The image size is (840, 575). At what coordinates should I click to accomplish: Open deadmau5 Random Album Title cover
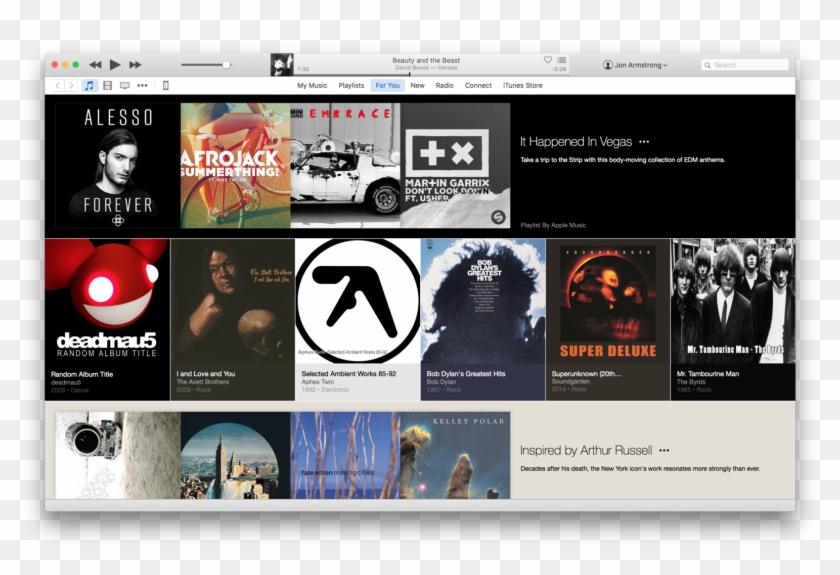click(108, 301)
